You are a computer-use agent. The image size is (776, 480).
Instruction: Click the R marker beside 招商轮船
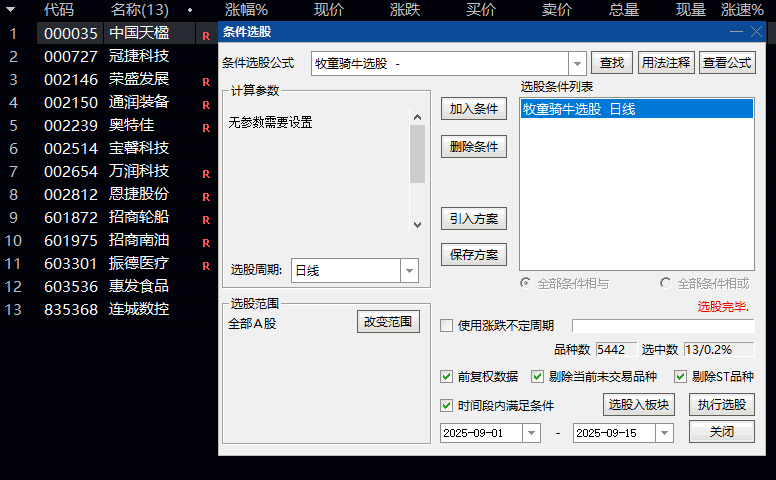tap(206, 220)
